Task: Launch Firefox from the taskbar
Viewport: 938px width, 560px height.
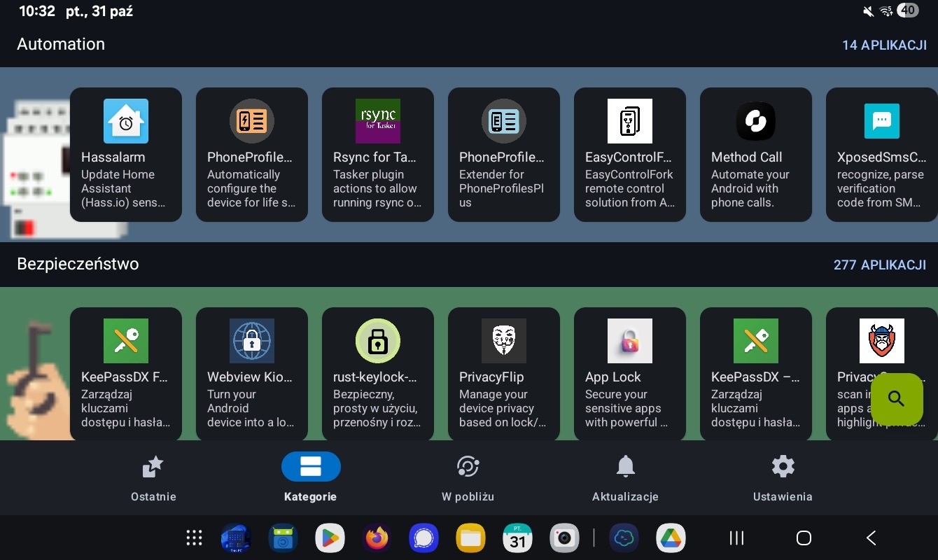Action: [377, 538]
